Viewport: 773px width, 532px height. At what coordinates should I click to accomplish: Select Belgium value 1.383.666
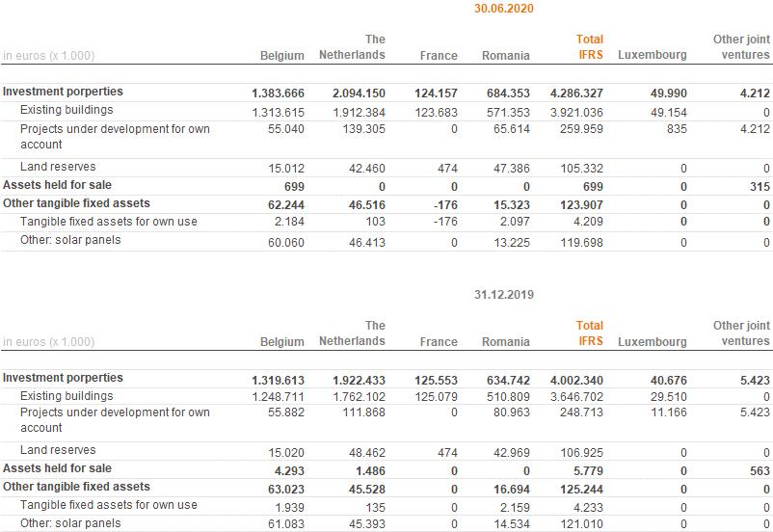click(x=278, y=93)
